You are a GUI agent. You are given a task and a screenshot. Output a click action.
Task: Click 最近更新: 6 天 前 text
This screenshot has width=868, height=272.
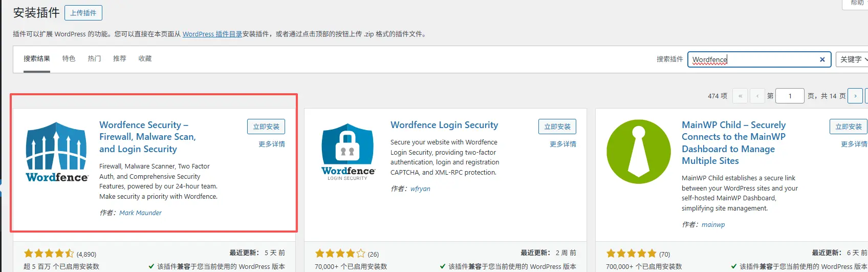click(839, 253)
